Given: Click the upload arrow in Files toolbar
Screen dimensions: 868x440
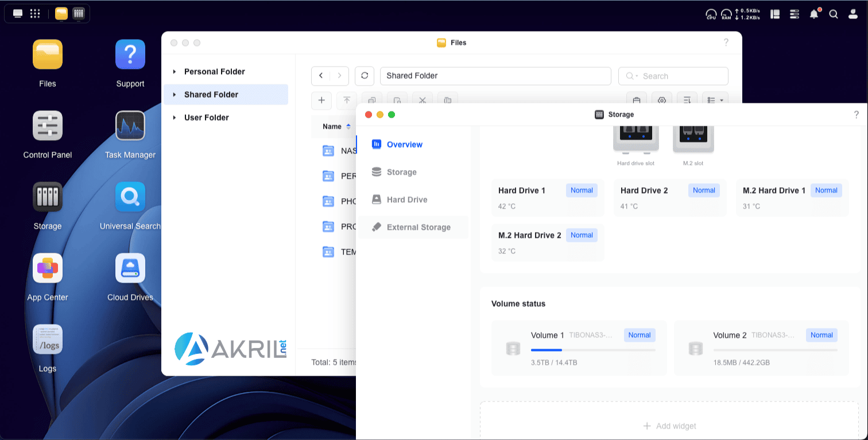Looking at the screenshot, I should [x=347, y=100].
